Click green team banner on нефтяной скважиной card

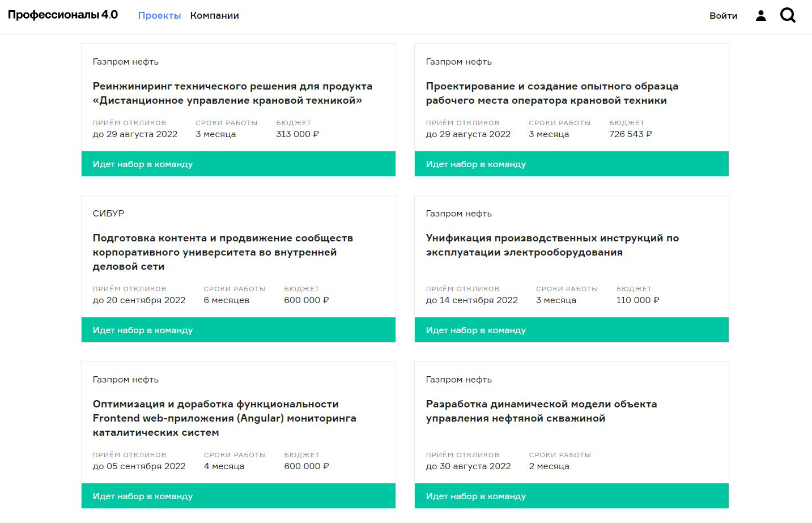click(x=572, y=496)
